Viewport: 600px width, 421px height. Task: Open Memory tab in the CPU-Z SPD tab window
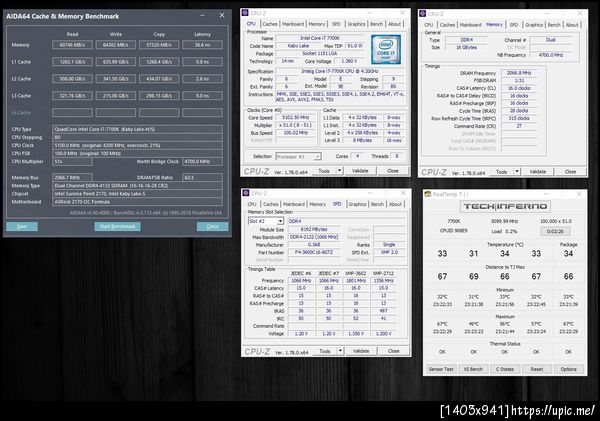click(x=318, y=204)
